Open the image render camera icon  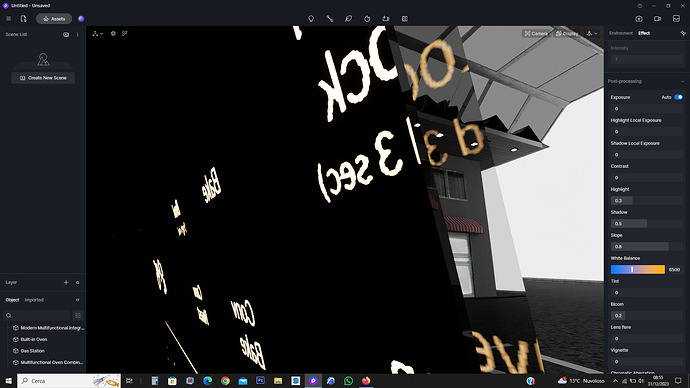639,19
